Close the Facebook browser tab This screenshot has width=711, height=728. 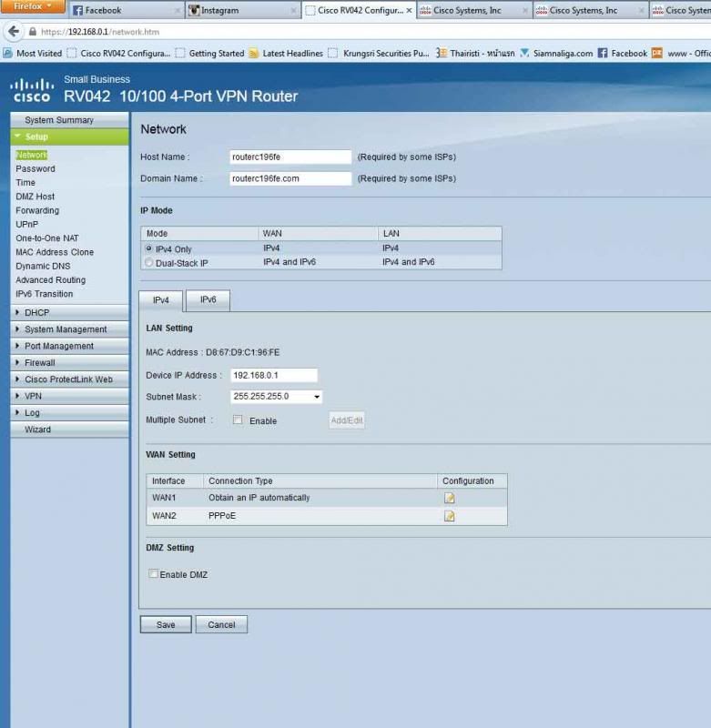point(177,11)
